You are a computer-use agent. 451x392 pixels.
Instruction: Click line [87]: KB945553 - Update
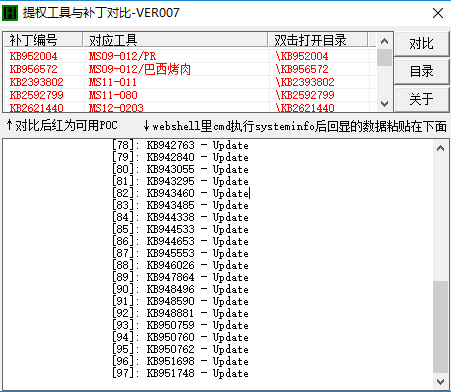180,253
